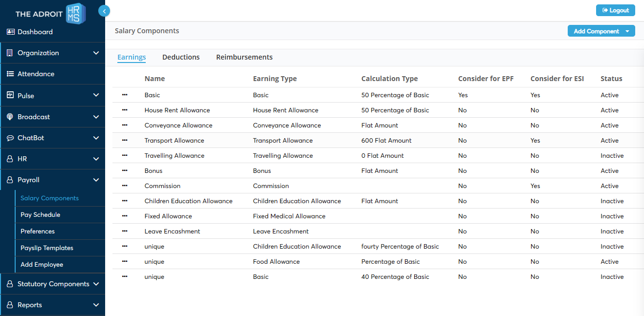644x316 pixels.
Task: Open three-dot menu for the Bonus row
Action: click(x=125, y=170)
